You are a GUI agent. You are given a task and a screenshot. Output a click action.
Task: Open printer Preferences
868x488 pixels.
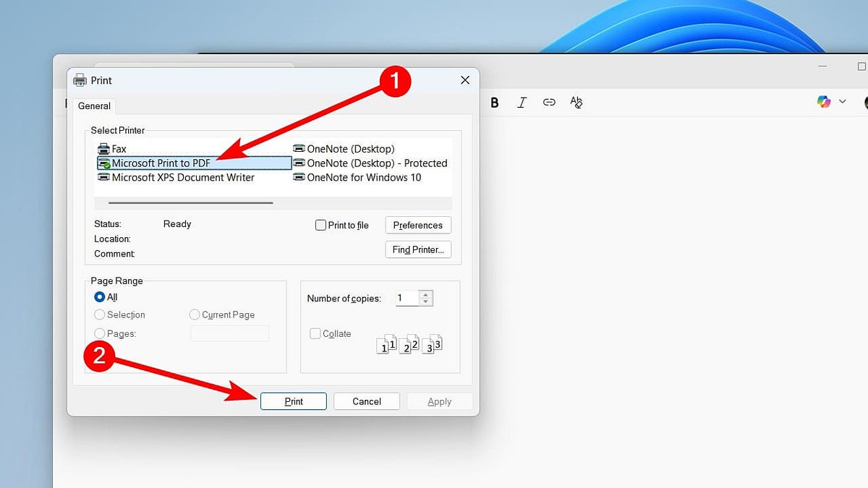(x=417, y=225)
